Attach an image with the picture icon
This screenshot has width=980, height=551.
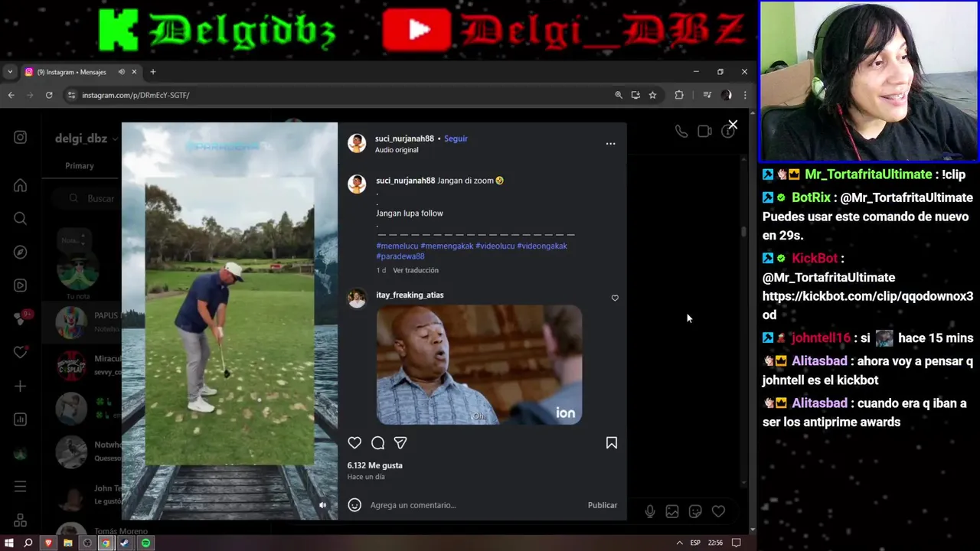672,512
